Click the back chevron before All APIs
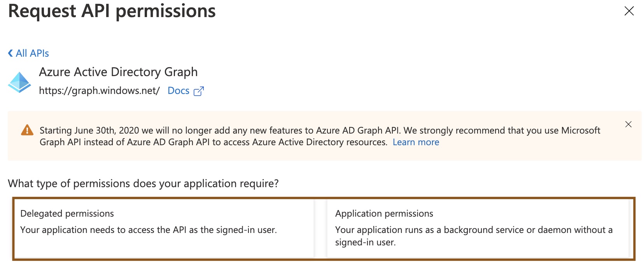Image resolution: width=644 pixels, height=278 pixels. [10, 53]
